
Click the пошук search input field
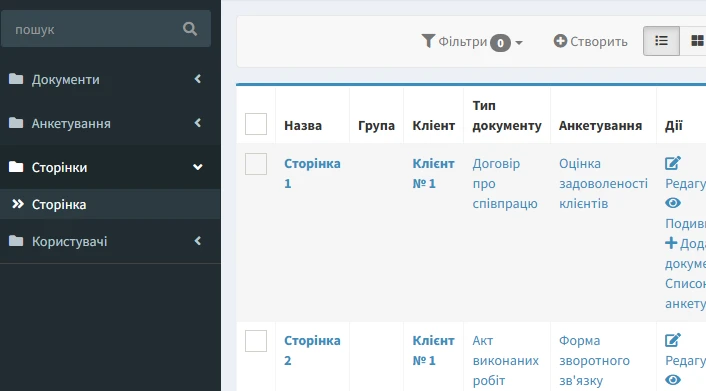[106, 29]
